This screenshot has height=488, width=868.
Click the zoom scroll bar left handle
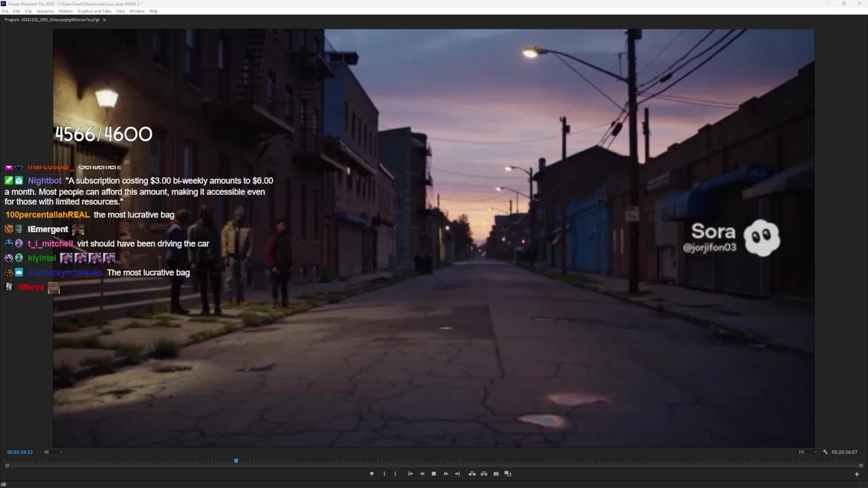[7, 465]
